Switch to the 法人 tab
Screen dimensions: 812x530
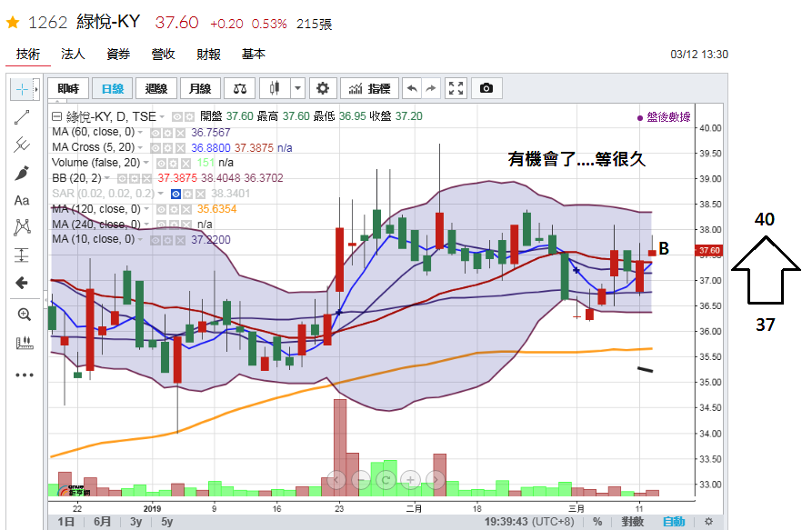[x=73, y=54]
